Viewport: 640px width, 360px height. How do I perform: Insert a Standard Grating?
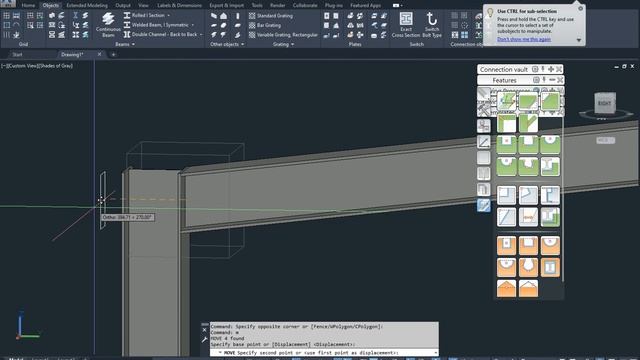point(271,16)
